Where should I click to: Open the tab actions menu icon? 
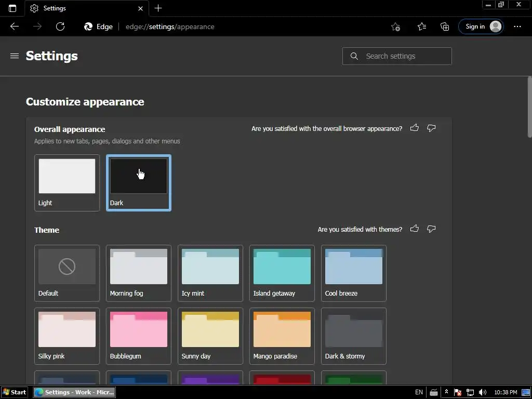click(x=12, y=8)
